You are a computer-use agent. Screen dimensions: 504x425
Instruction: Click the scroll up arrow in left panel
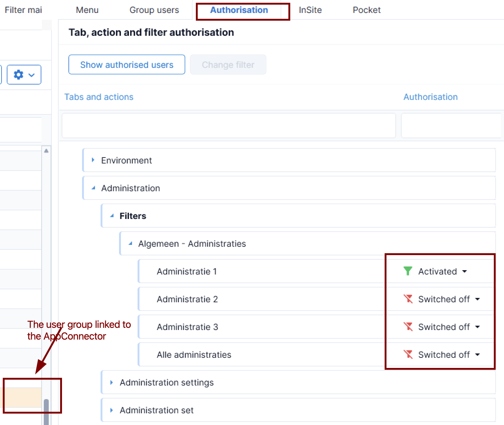46,151
